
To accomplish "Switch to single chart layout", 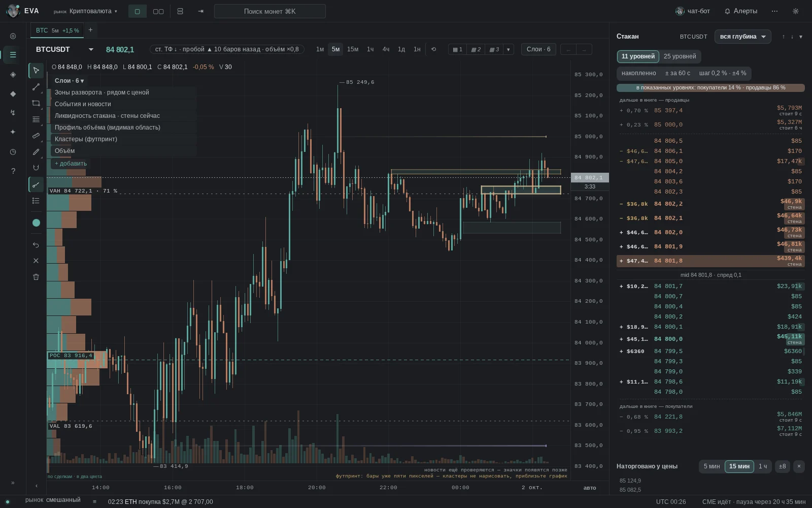I will [x=137, y=11].
